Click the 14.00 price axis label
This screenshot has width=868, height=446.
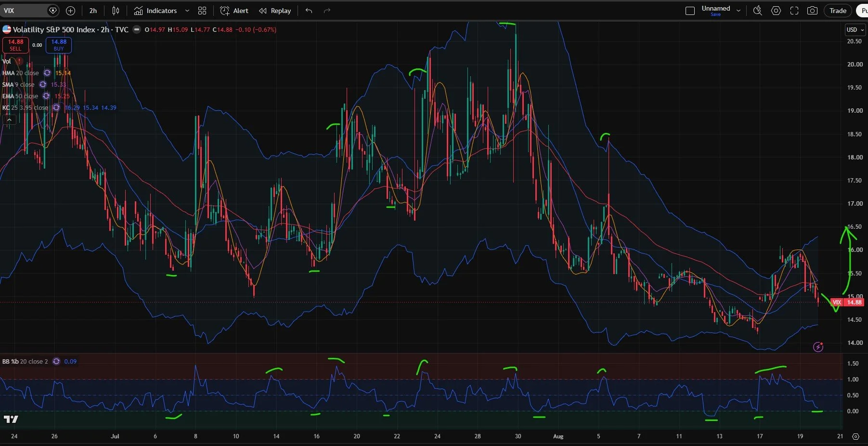855,343
